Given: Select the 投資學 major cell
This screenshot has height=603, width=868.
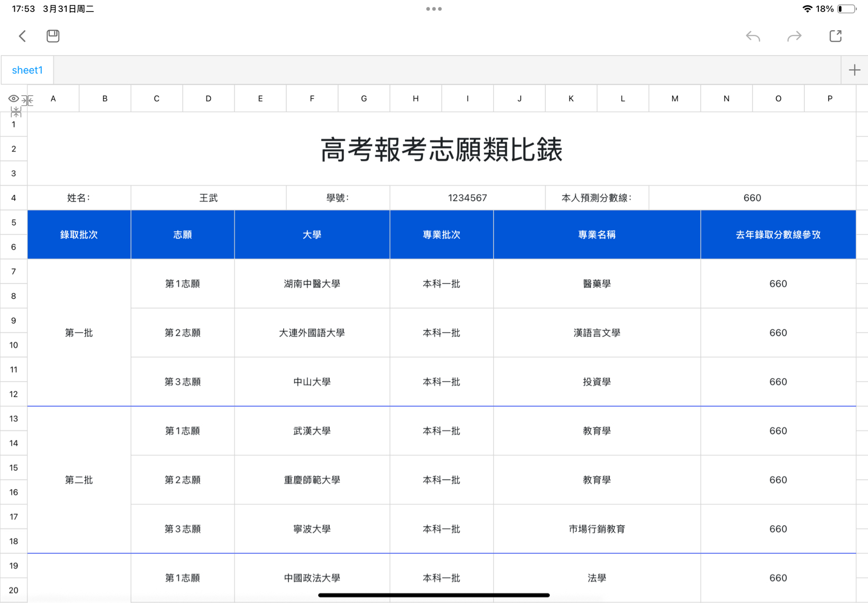Looking at the screenshot, I should tap(597, 382).
